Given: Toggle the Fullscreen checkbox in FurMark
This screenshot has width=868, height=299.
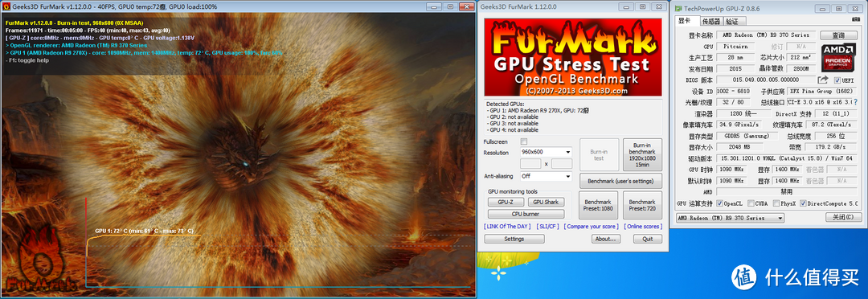Looking at the screenshot, I should 524,141.
